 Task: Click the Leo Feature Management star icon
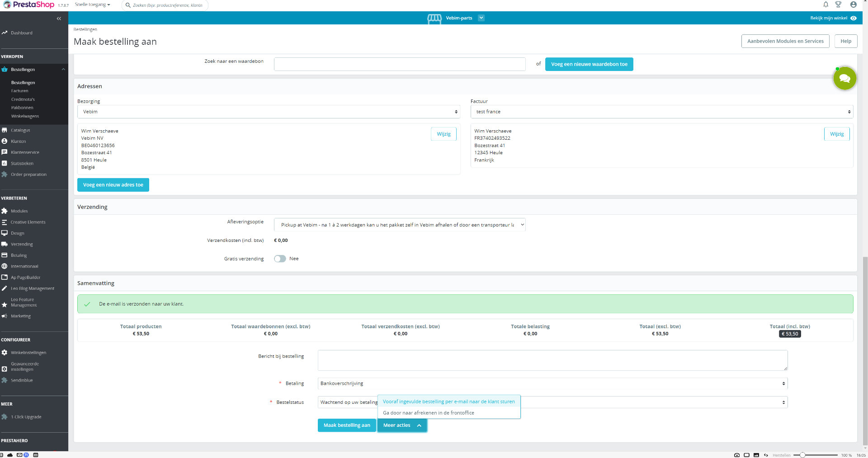point(5,305)
